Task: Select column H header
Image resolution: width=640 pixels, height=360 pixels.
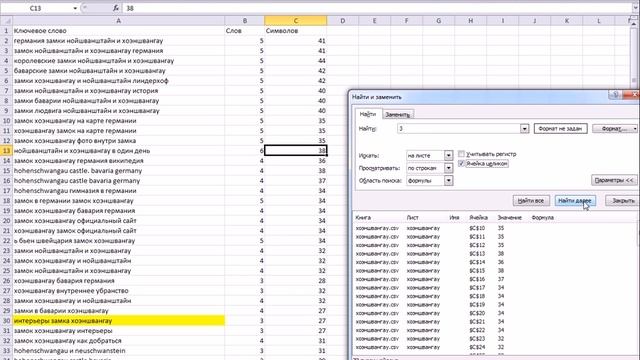Action: pos(471,20)
